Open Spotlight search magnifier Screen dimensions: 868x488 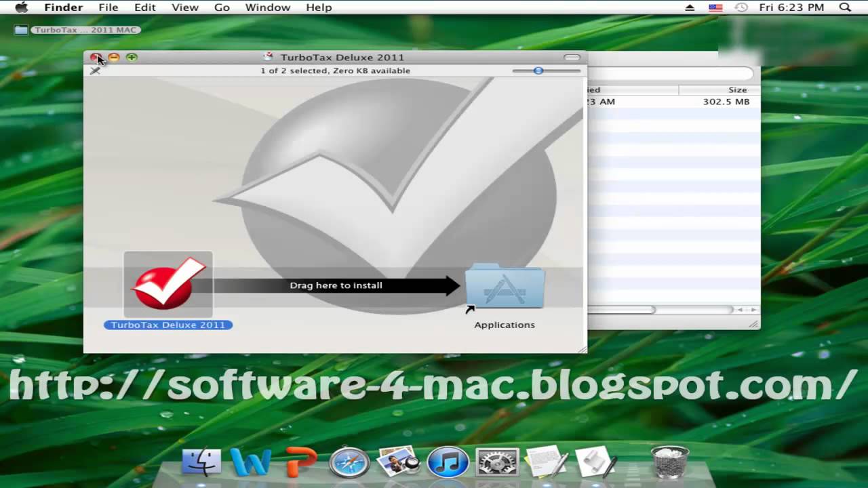[845, 7]
